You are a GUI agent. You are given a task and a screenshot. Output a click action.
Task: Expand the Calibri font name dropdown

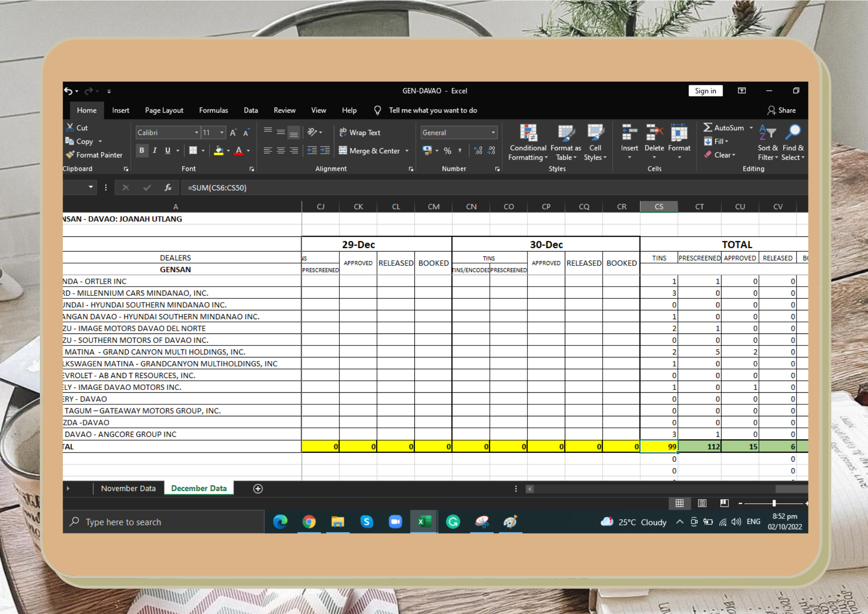point(196,133)
